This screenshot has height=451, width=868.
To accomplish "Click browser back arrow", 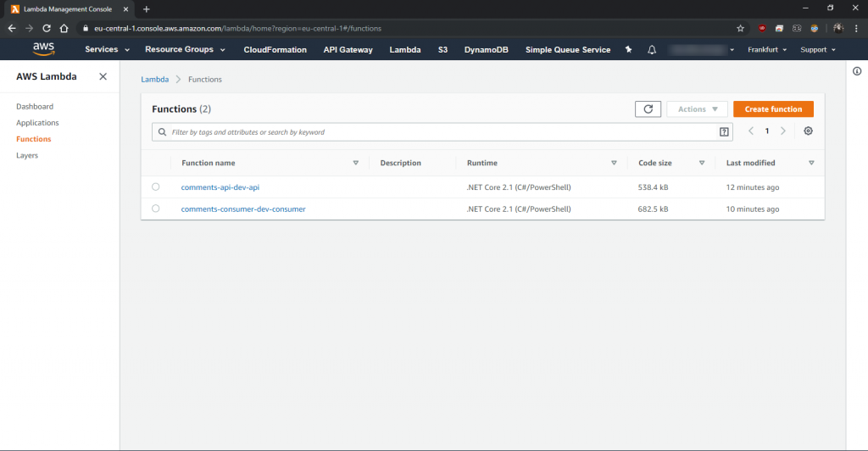I will point(12,28).
